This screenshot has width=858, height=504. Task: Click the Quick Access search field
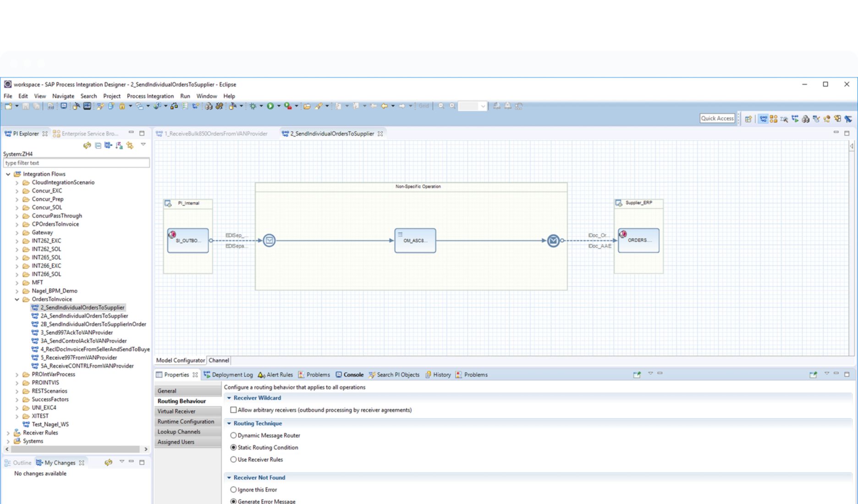click(717, 118)
